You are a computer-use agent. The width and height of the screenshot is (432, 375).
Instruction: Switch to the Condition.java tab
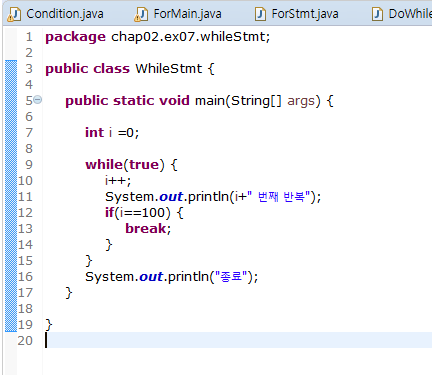point(56,14)
